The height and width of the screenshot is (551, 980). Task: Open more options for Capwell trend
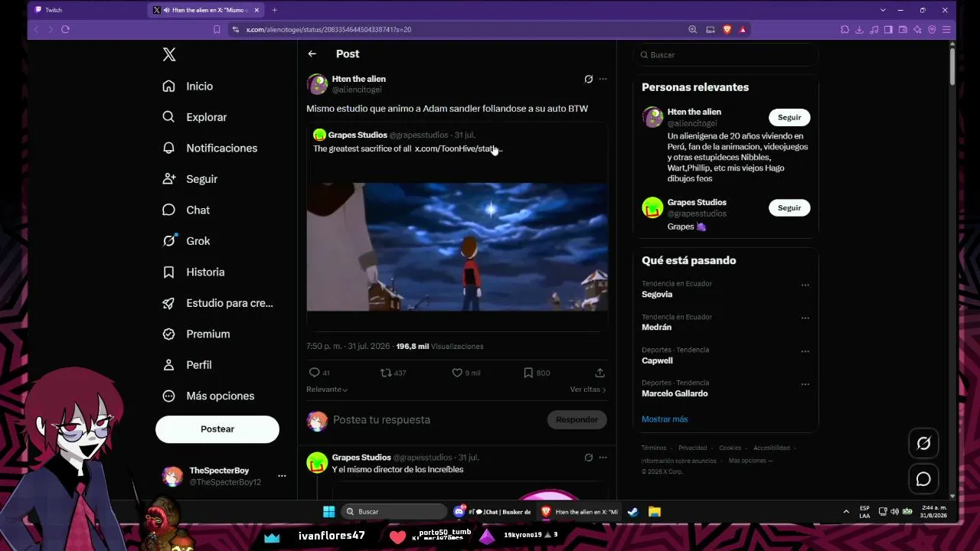[805, 351]
